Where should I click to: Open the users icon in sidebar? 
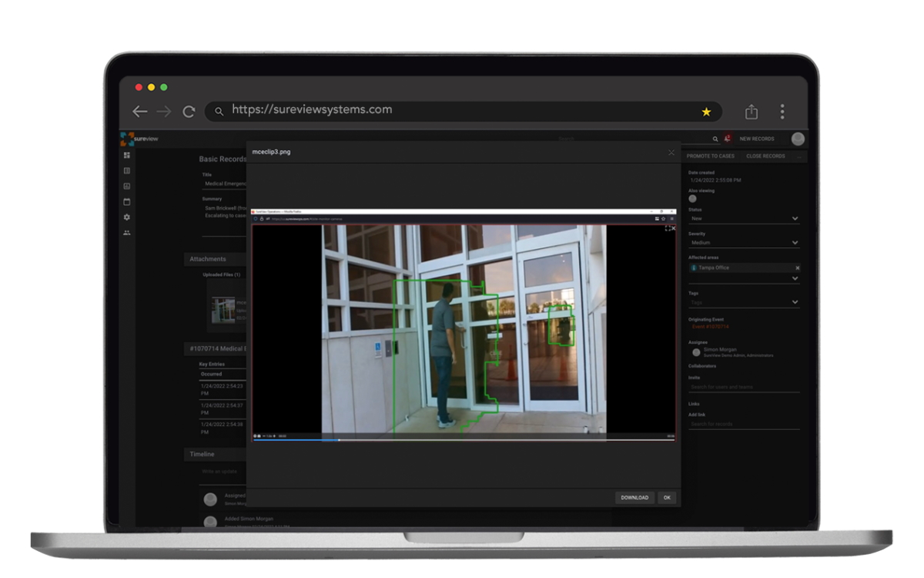127,233
